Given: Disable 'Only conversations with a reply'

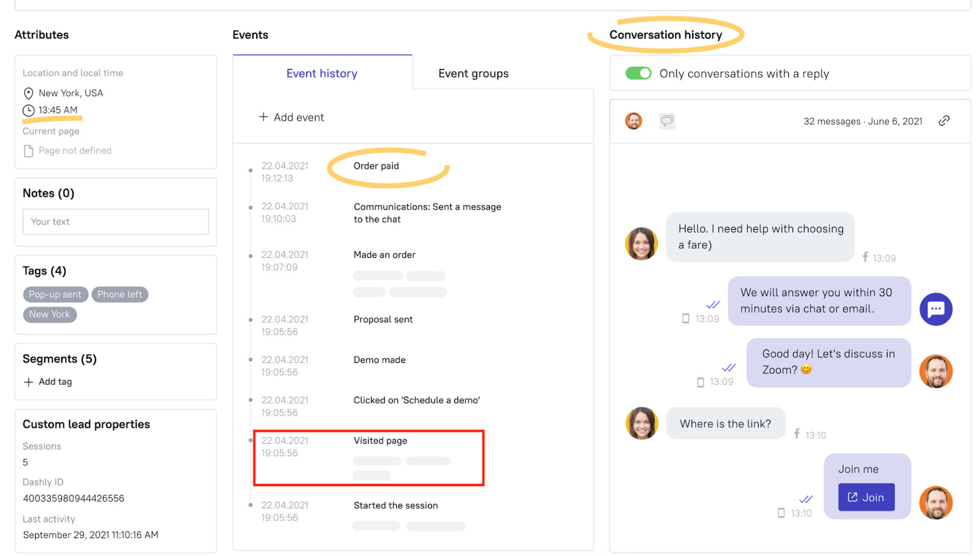Looking at the screenshot, I should (x=639, y=73).
